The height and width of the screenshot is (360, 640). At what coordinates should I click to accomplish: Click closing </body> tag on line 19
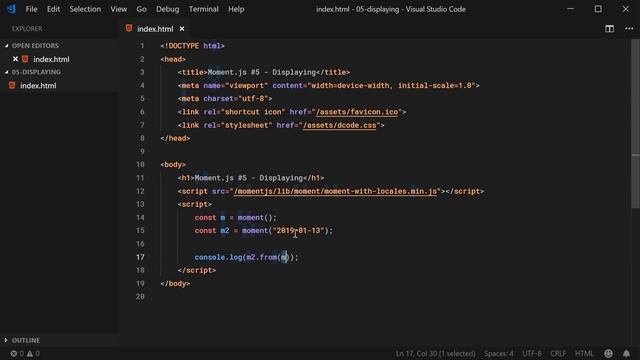point(175,284)
